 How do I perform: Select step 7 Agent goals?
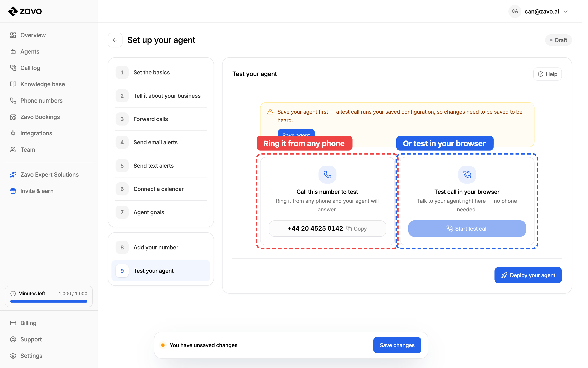pos(161,212)
